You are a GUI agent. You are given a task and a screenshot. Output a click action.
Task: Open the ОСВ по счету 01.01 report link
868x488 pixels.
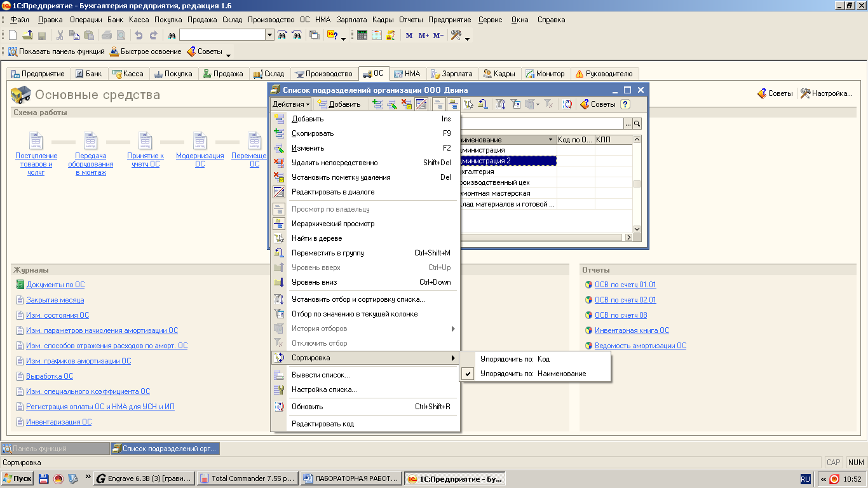click(x=625, y=285)
